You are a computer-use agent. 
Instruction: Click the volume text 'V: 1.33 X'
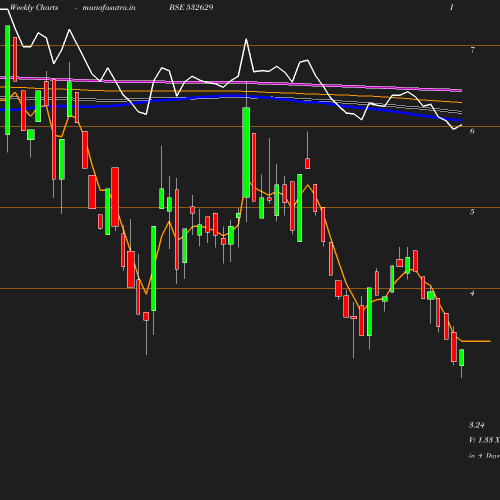tap(484, 440)
